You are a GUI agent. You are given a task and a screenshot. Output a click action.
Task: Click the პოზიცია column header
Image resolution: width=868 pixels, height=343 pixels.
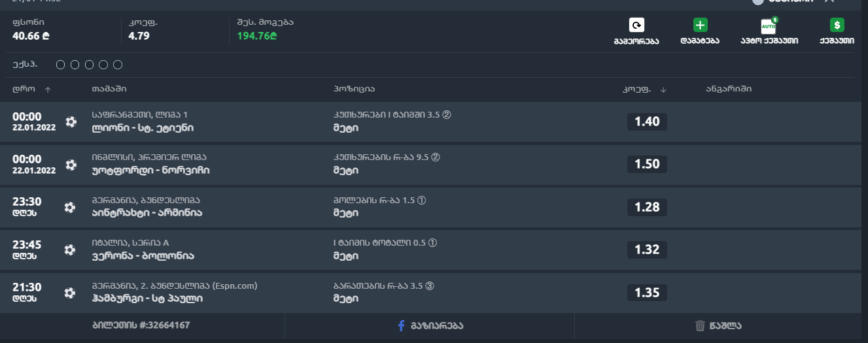click(354, 89)
